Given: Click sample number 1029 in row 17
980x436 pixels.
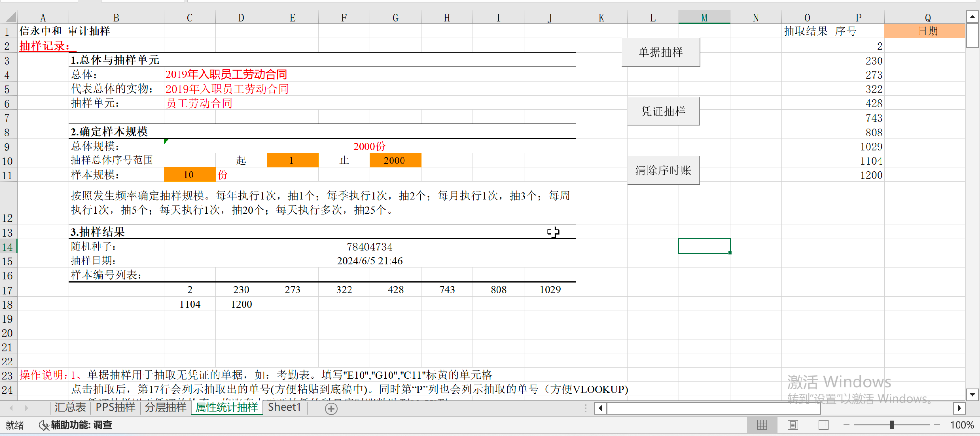Looking at the screenshot, I should click(550, 290).
